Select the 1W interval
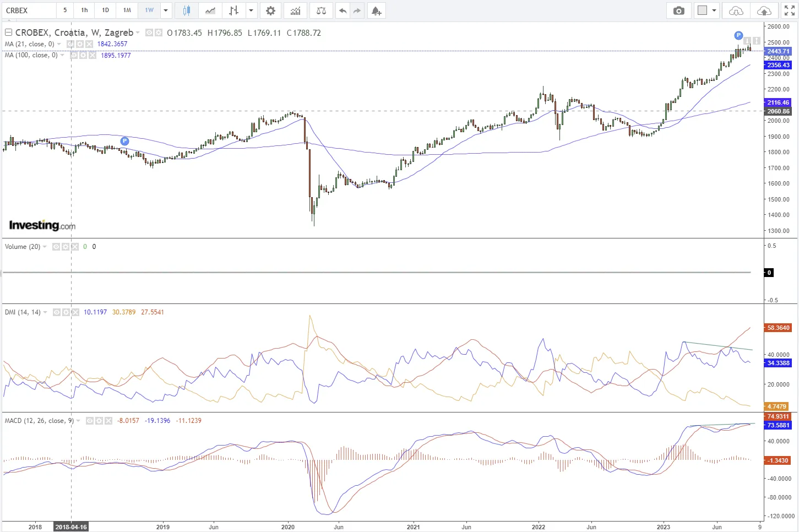The width and height of the screenshot is (799, 532). click(149, 10)
